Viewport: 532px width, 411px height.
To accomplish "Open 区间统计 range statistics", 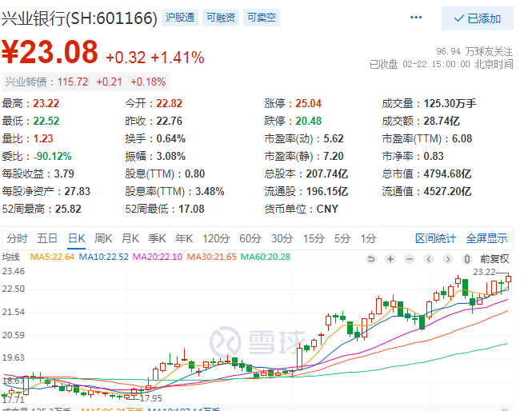I will 436,238.
